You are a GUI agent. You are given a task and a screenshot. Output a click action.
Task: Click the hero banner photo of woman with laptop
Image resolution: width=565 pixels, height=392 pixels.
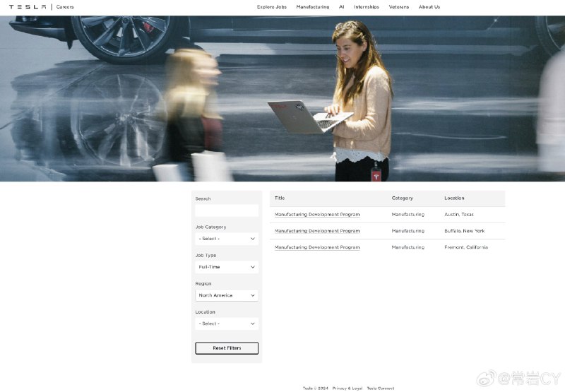(282, 98)
